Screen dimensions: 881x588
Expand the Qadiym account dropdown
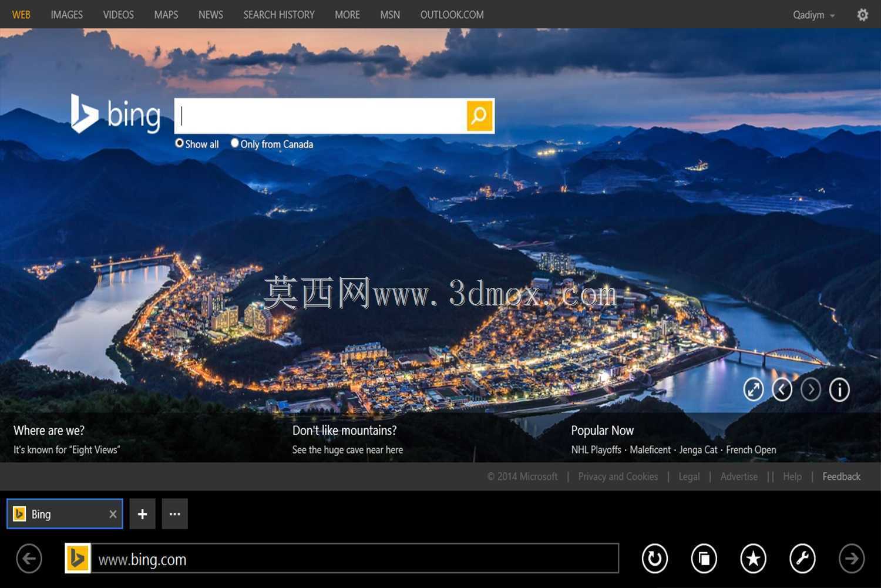tap(813, 15)
